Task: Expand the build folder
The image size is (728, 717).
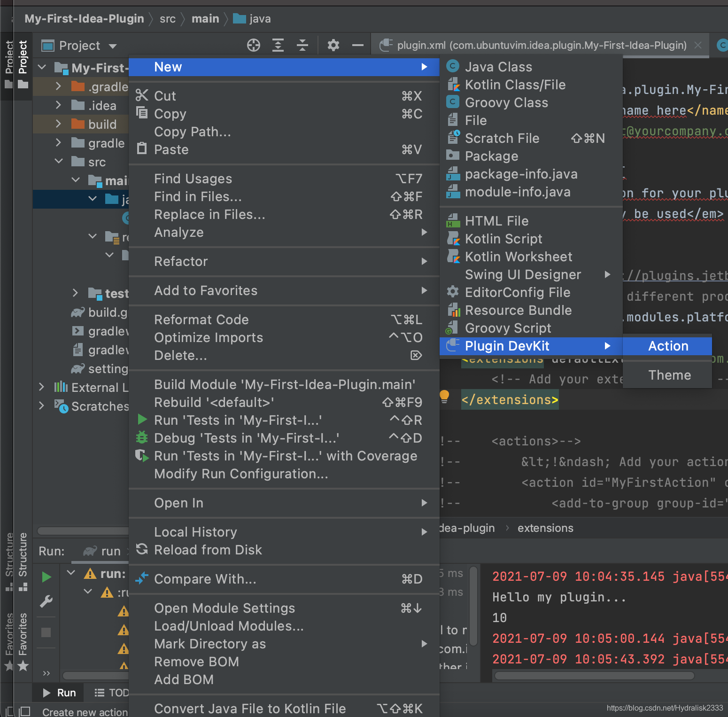Action: tap(58, 124)
